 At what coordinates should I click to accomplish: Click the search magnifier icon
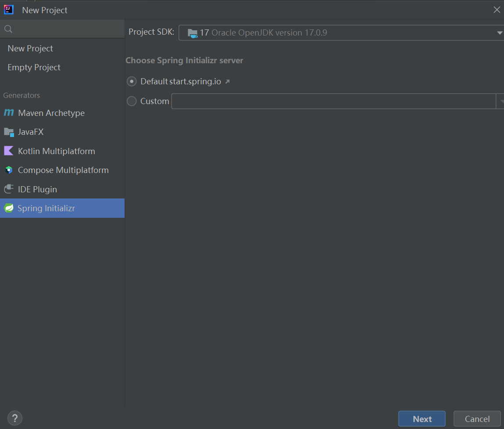(x=8, y=29)
